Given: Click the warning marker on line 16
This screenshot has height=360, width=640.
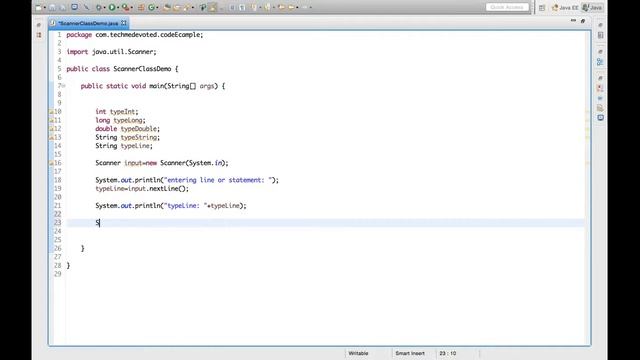Looking at the screenshot, I should point(51,163).
